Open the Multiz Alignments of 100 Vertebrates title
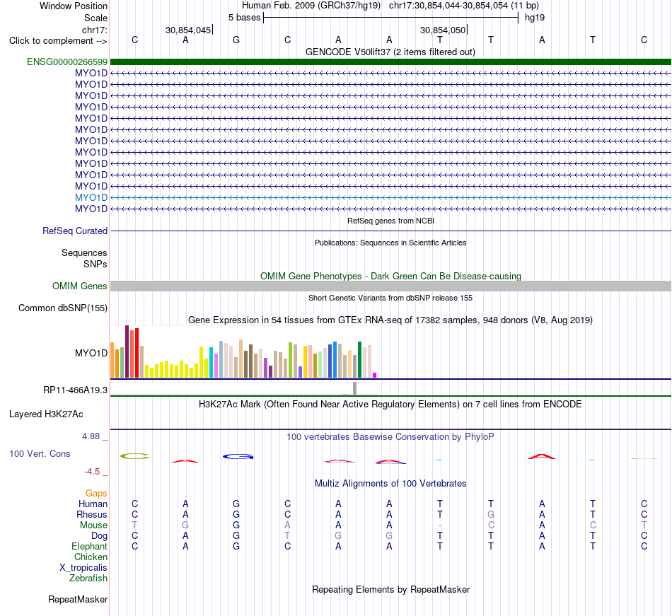The width and height of the screenshot is (672, 616). point(390,484)
